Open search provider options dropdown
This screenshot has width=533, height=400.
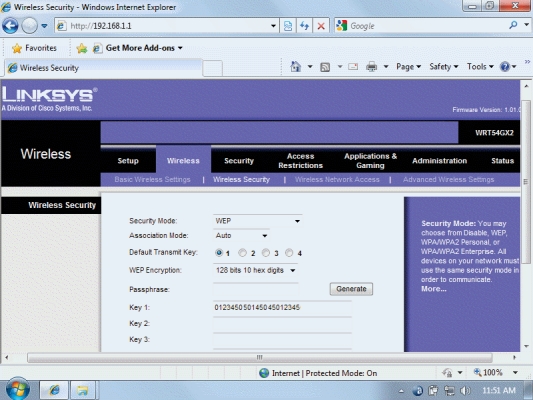coord(526,25)
